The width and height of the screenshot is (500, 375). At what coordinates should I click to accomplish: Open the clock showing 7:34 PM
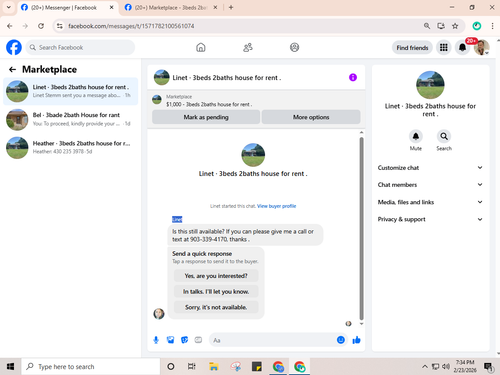pos(465,366)
